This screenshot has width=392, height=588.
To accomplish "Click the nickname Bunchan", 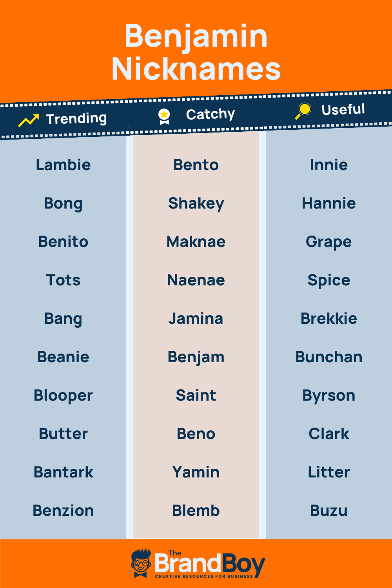I will (328, 357).
